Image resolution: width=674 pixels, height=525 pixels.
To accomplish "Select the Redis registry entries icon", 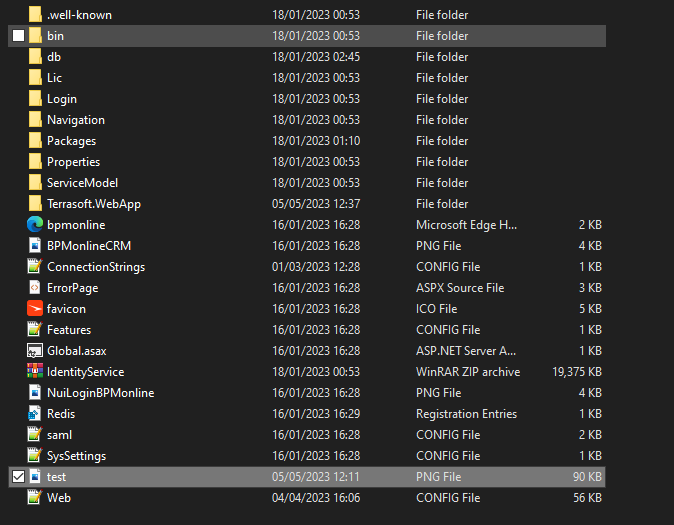I will coord(35,414).
